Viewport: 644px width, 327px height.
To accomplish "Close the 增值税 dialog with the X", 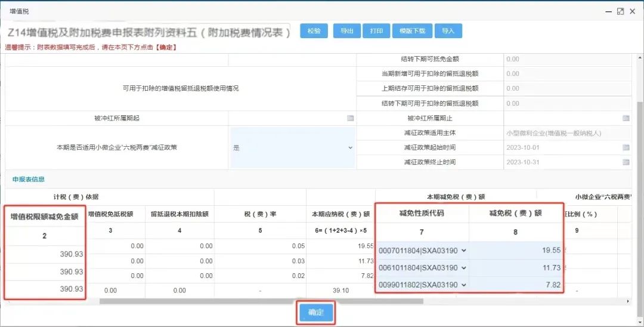I will tap(633, 11).
